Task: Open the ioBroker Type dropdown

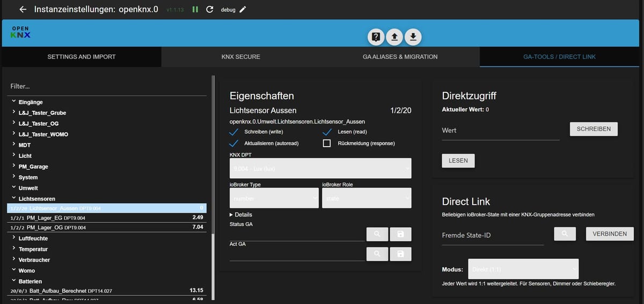Action: [274, 198]
